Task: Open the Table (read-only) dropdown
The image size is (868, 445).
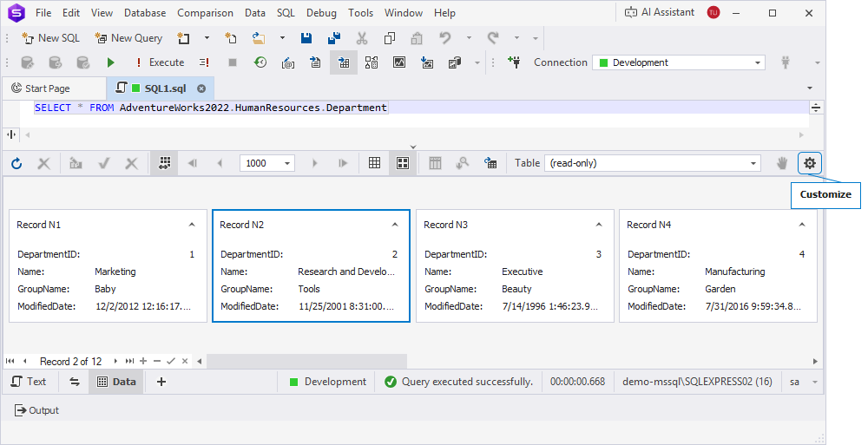Action: pos(753,163)
